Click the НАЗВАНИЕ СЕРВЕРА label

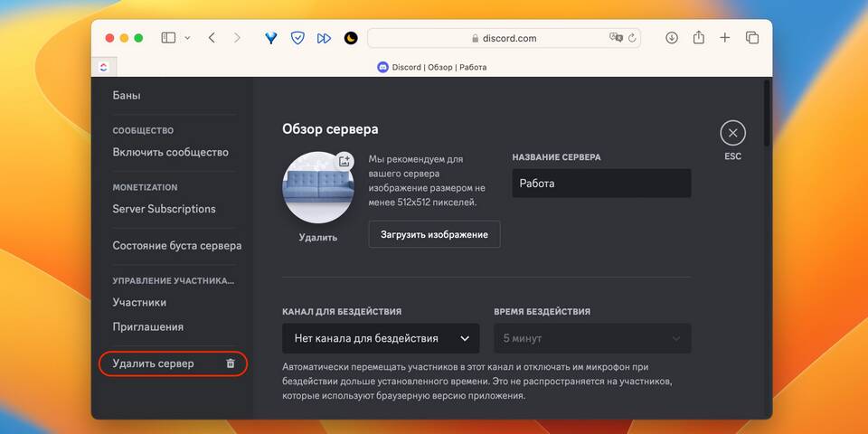point(556,157)
